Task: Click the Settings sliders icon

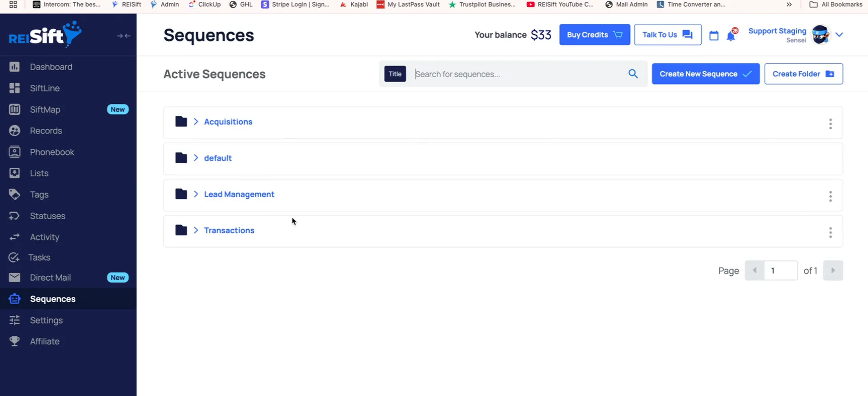Action: 14,320
